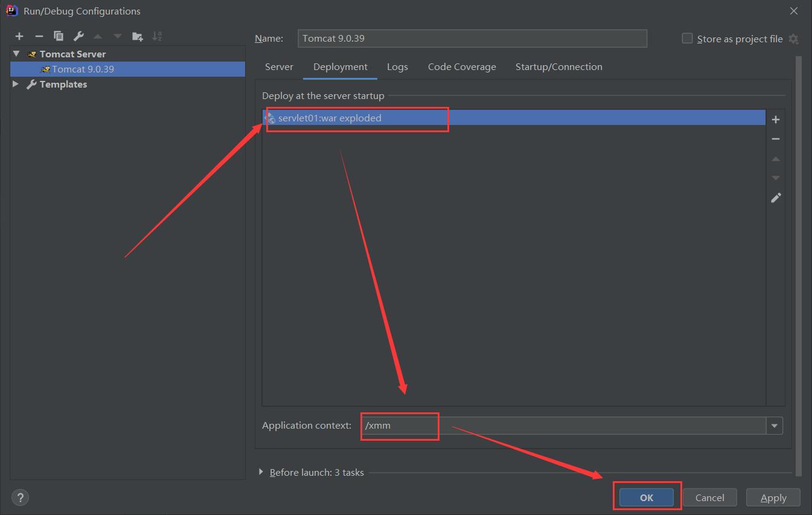This screenshot has height=515, width=812.
Task: Click the IntelliJ IDEA title bar icon
Action: [11, 11]
